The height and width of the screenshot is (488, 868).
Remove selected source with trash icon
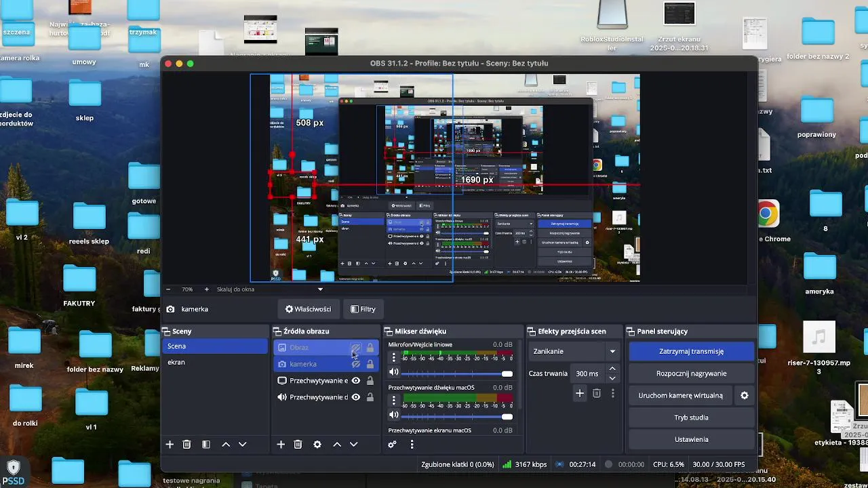coord(298,445)
